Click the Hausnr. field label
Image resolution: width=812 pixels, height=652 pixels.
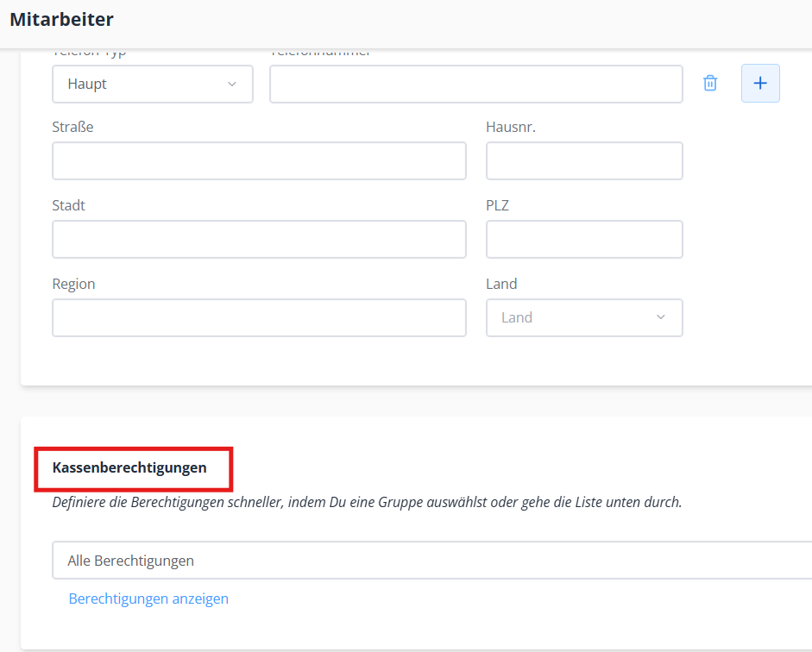tap(511, 128)
